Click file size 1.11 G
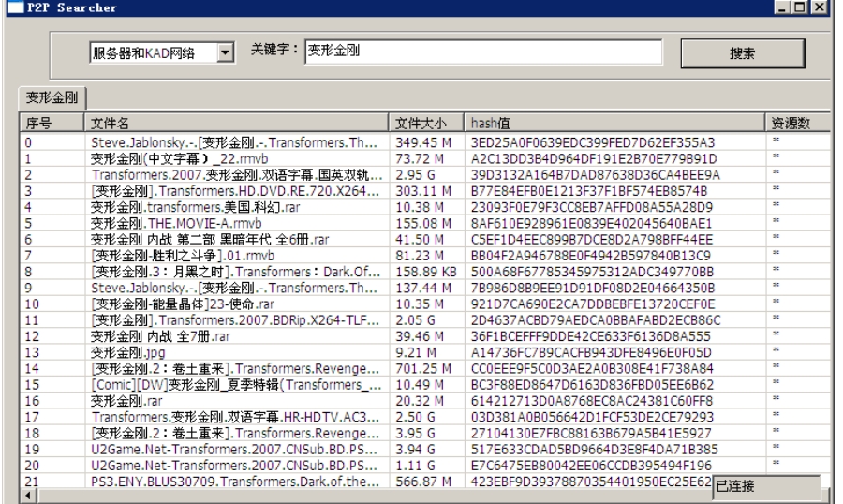843x504 pixels. click(416, 466)
